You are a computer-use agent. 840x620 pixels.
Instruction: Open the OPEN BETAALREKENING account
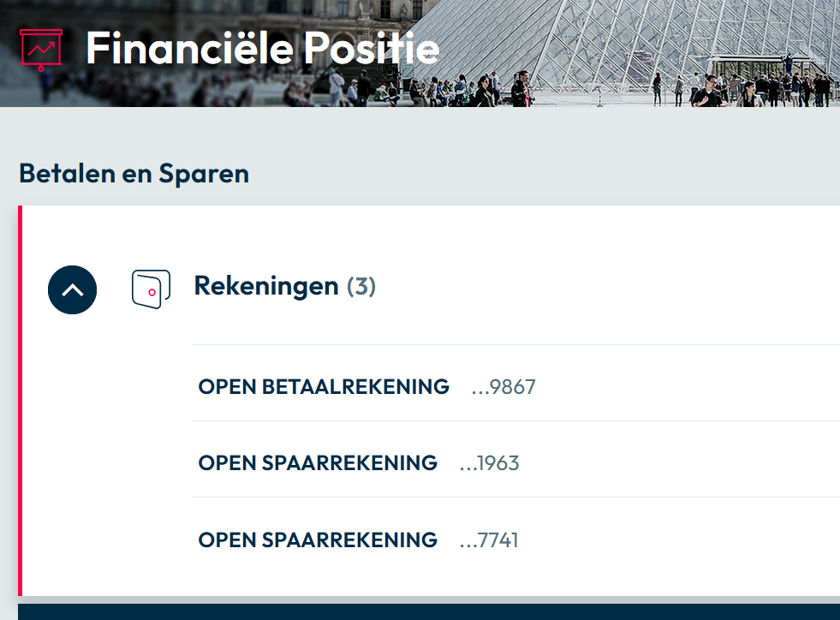(x=324, y=387)
